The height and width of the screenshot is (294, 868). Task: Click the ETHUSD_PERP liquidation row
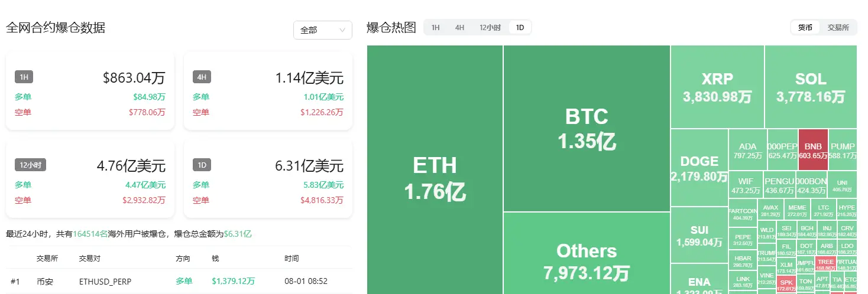pos(179,282)
